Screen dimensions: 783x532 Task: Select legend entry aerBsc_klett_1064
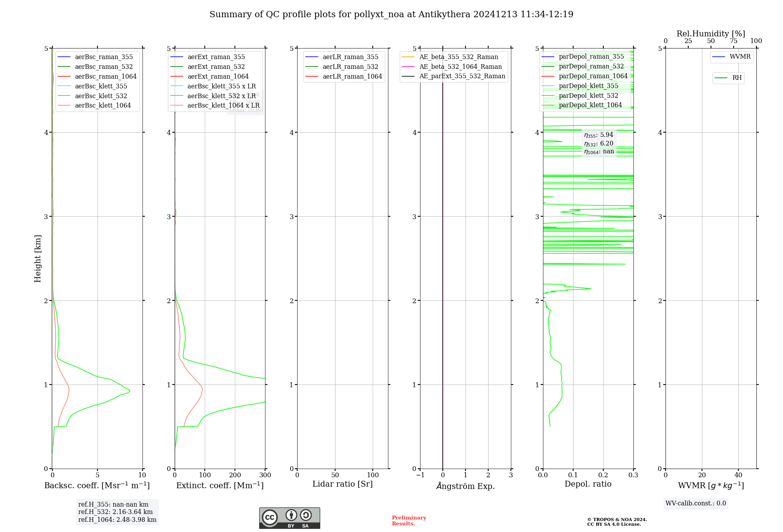tap(94, 106)
